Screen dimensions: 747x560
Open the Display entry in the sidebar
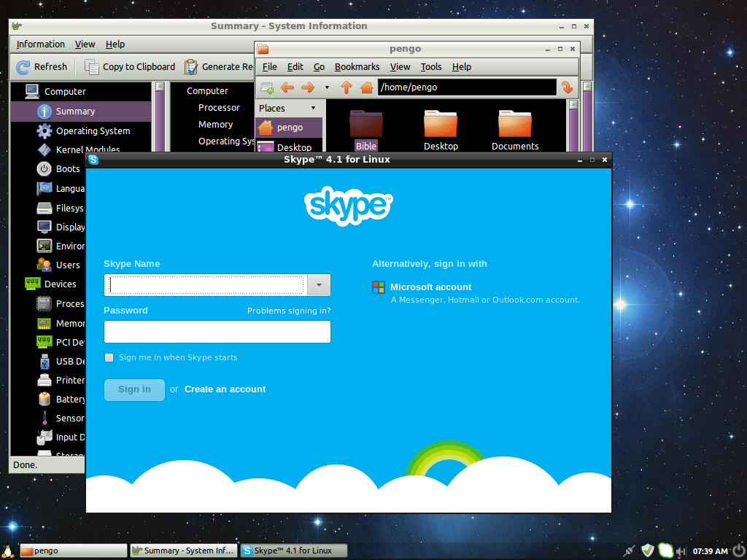coord(61,227)
